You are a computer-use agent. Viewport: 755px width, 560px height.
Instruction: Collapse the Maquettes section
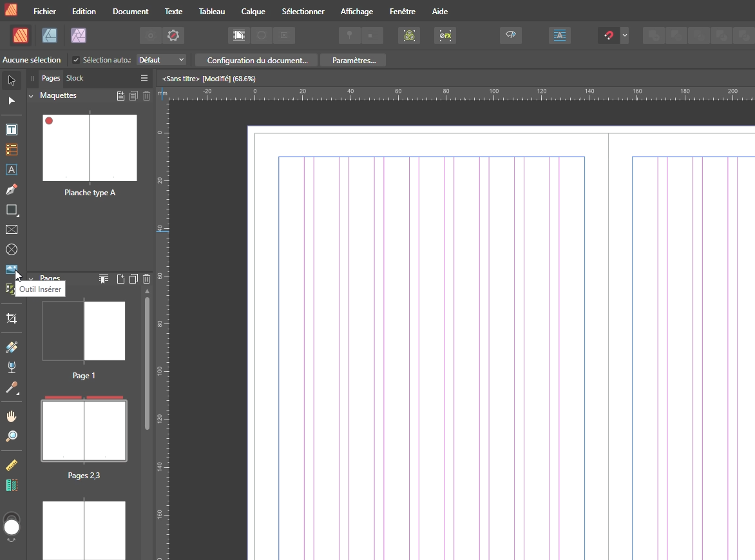coord(31,96)
